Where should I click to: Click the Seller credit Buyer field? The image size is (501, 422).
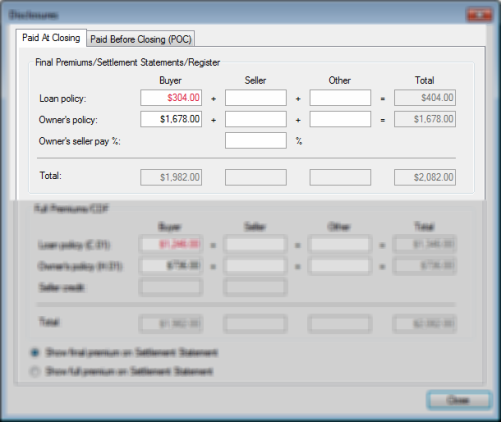pos(171,288)
